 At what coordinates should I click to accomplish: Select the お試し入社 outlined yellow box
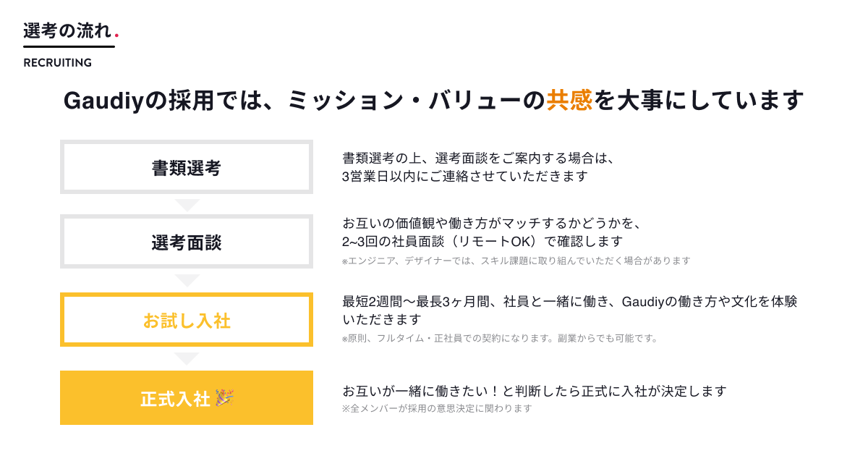pyautogui.click(x=187, y=320)
